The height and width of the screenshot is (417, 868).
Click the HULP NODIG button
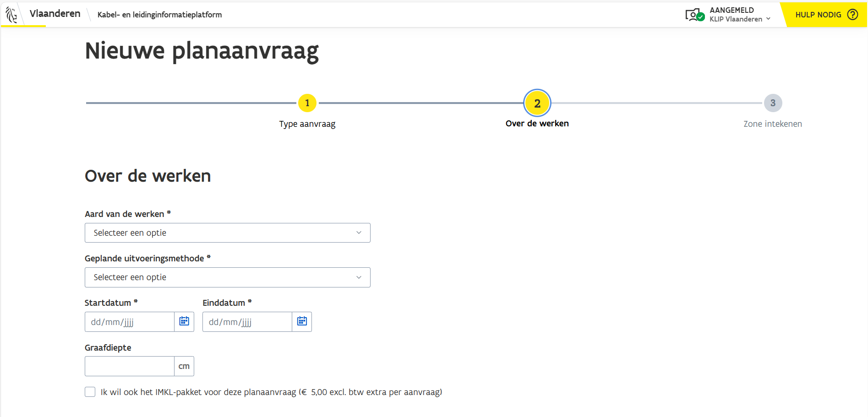(x=818, y=15)
